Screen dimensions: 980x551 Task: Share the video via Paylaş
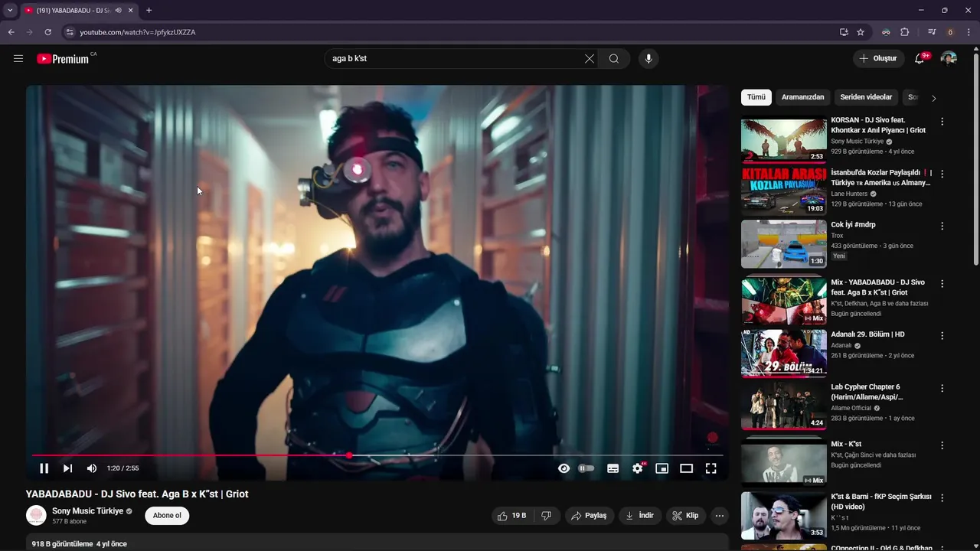point(590,516)
